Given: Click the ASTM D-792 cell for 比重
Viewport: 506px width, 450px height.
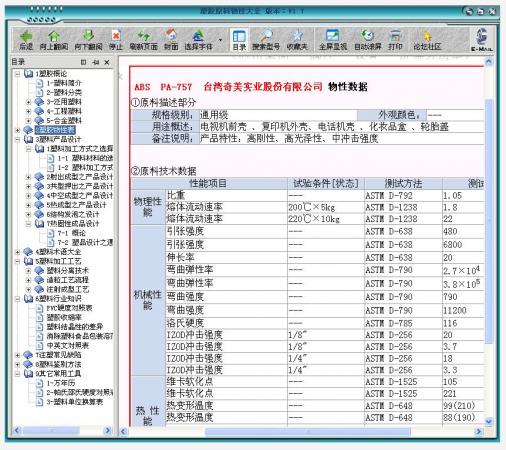Looking at the screenshot, I should (403, 196).
